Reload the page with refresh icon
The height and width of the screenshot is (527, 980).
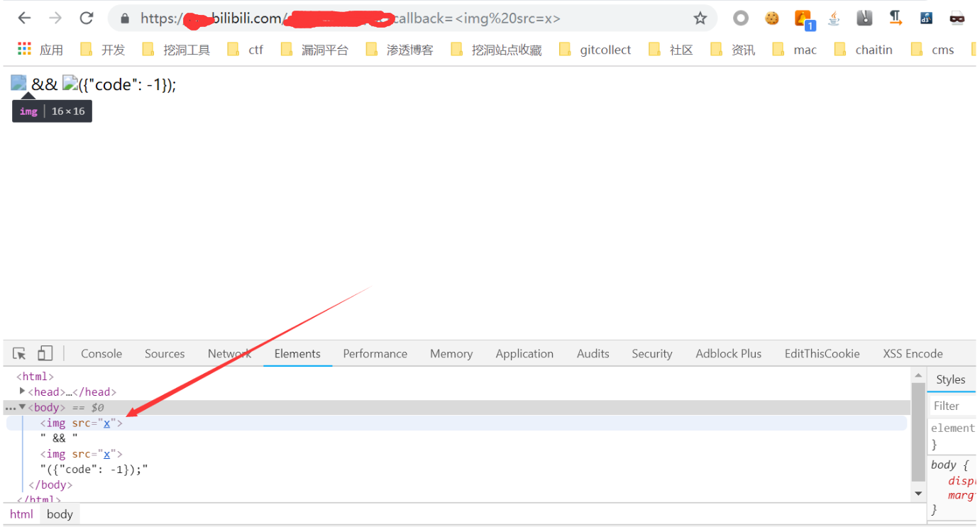point(86,18)
